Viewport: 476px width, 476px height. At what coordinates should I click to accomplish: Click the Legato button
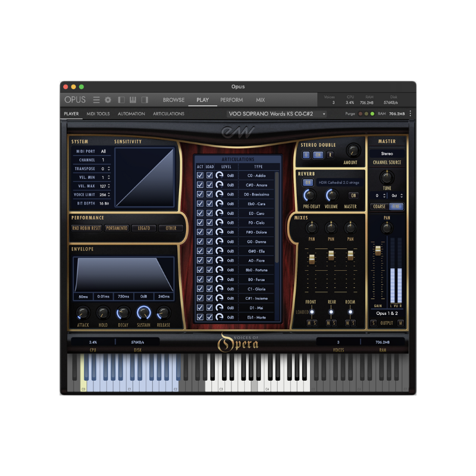[x=144, y=228]
